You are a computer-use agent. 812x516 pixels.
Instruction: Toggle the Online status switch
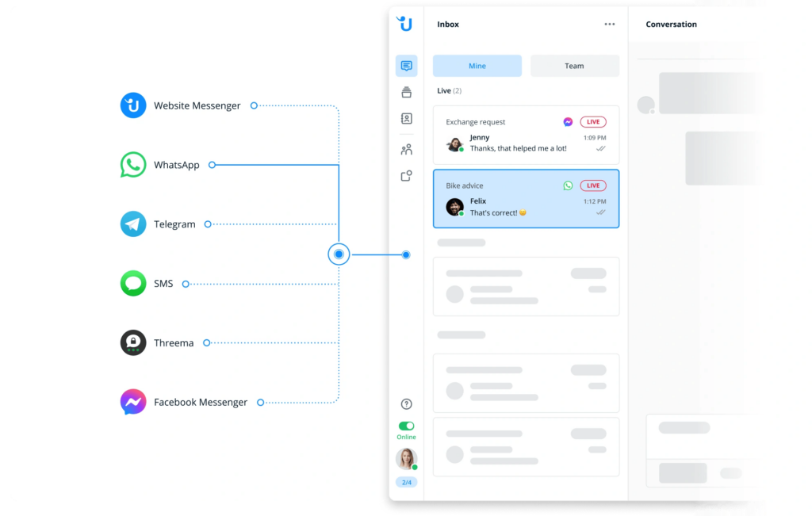pyautogui.click(x=406, y=426)
